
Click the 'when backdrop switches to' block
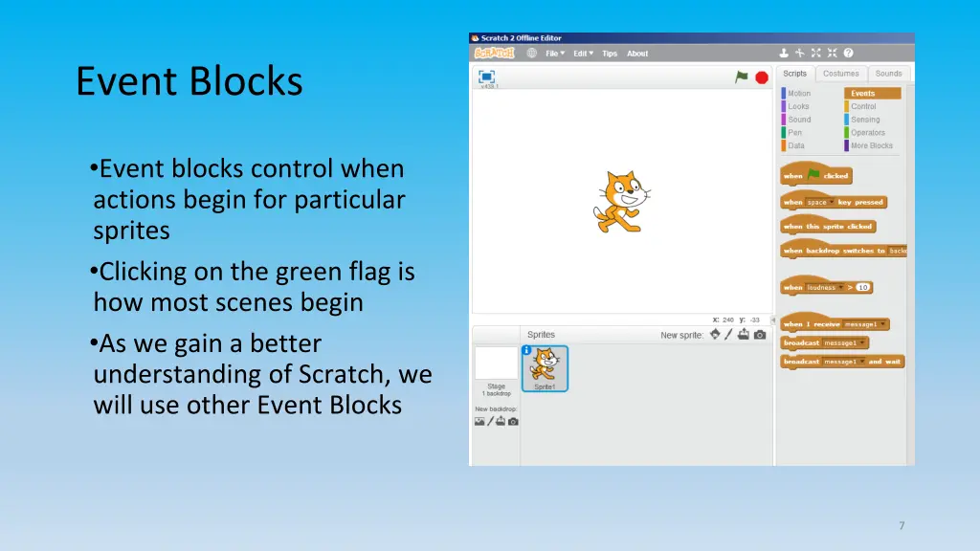(x=843, y=250)
